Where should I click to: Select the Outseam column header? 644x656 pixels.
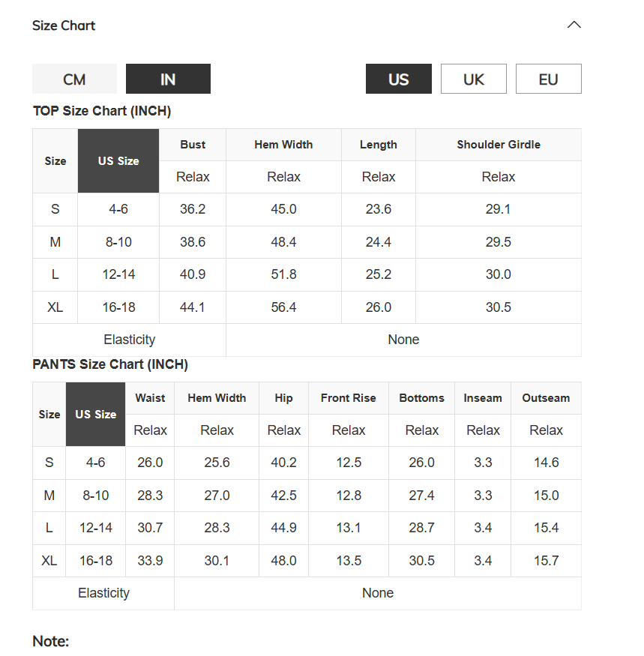point(546,398)
